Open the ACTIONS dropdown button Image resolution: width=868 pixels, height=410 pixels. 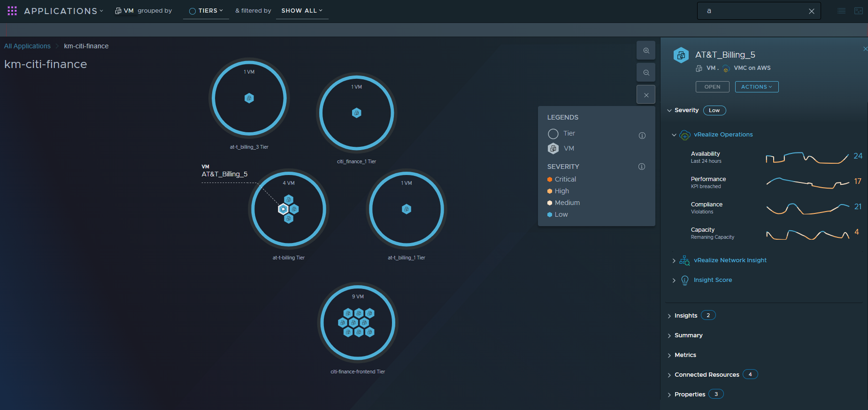click(757, 87)
